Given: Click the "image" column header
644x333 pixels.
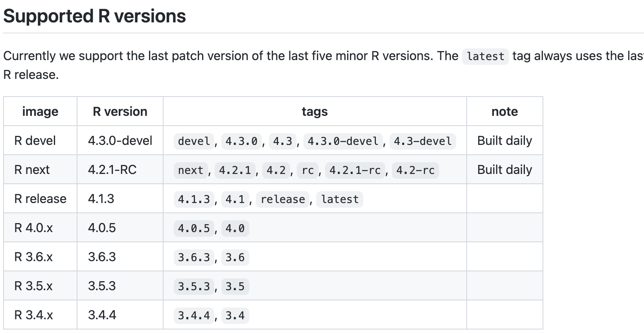Looking at the screenshot, I should [40, 112].
